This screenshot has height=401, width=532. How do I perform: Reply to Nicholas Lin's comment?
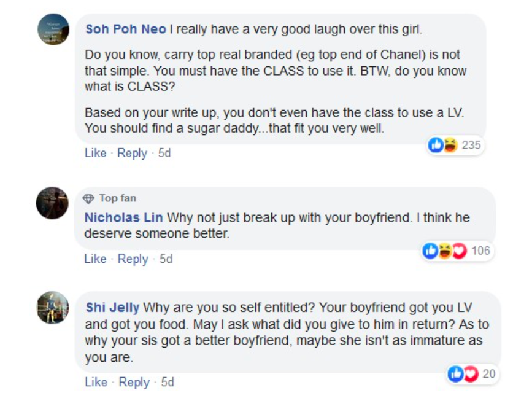coord(133,259)
